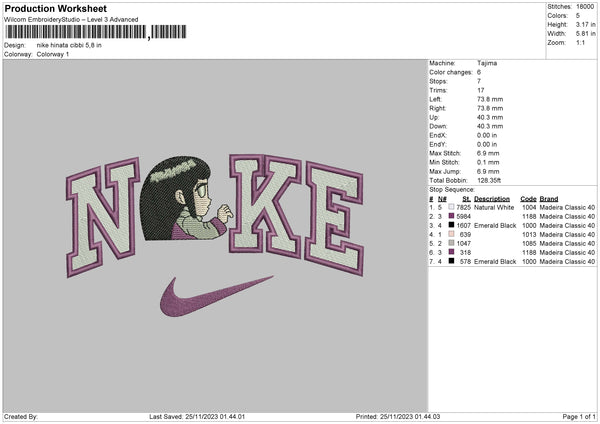
Task: Click the 'N#' column header
Action: click(x=442, y=199)
